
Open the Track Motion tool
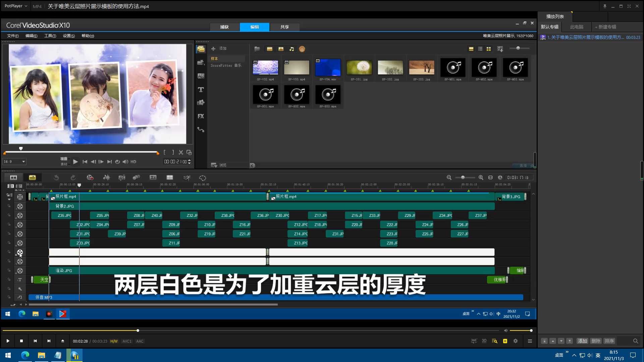click(136, 178)
